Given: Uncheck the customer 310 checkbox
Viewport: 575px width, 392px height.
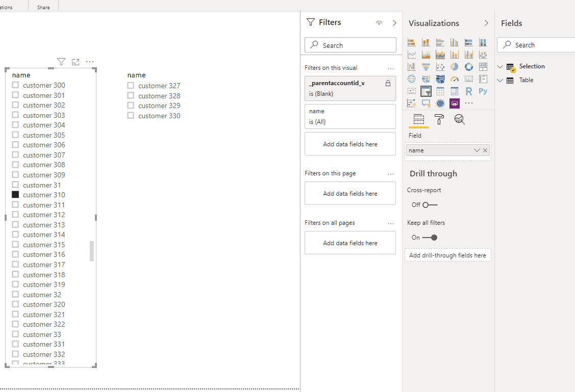Looking at the screenshot, I should 15,195.
